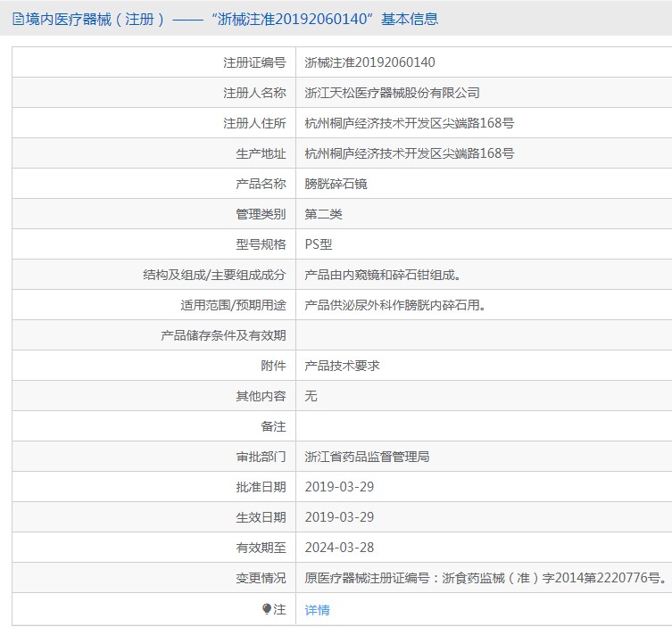The width and height of the screenshot is (672, 635).
Task: Click the 型号规格 row label
Action: pyautogui.click(x=261, y=244)
